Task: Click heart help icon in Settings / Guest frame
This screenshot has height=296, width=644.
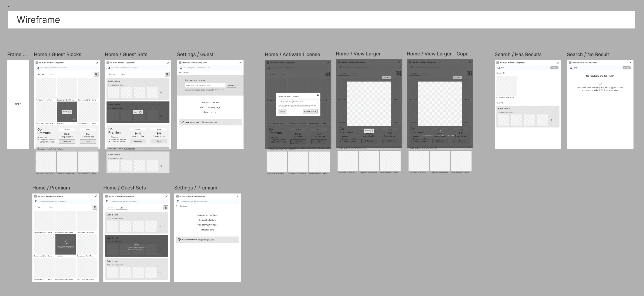Action: click(x=182, y=122)
